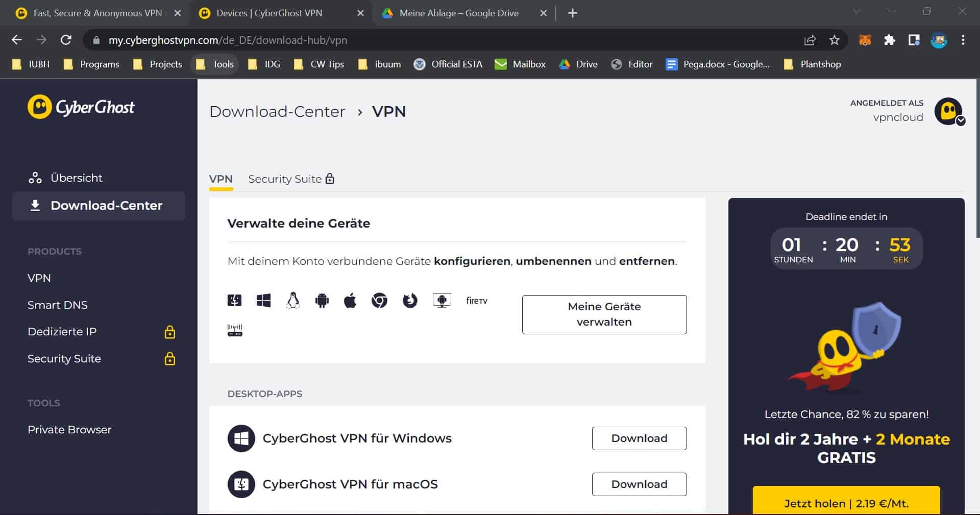Click Download-Center breadcrumb link

pos(277,111)
